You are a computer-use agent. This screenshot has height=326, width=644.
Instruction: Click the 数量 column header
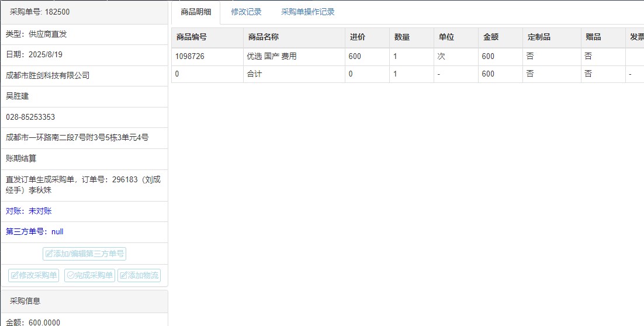coord(411,37)
